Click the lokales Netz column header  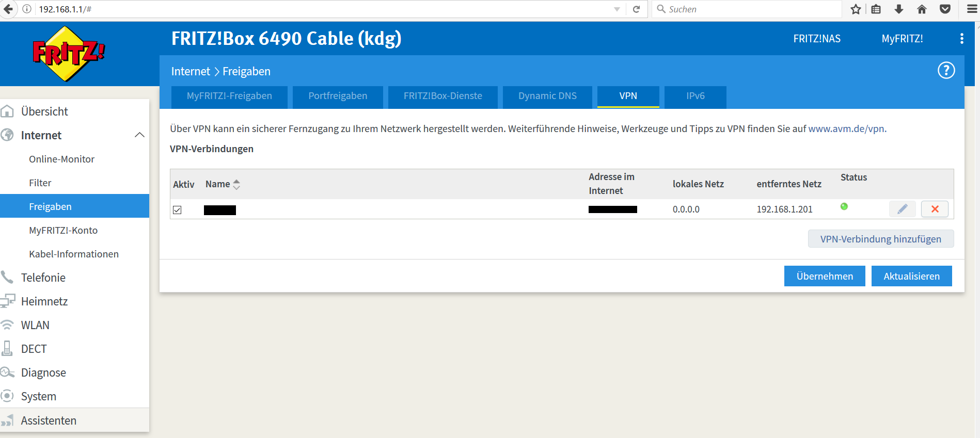click(698, 184)
